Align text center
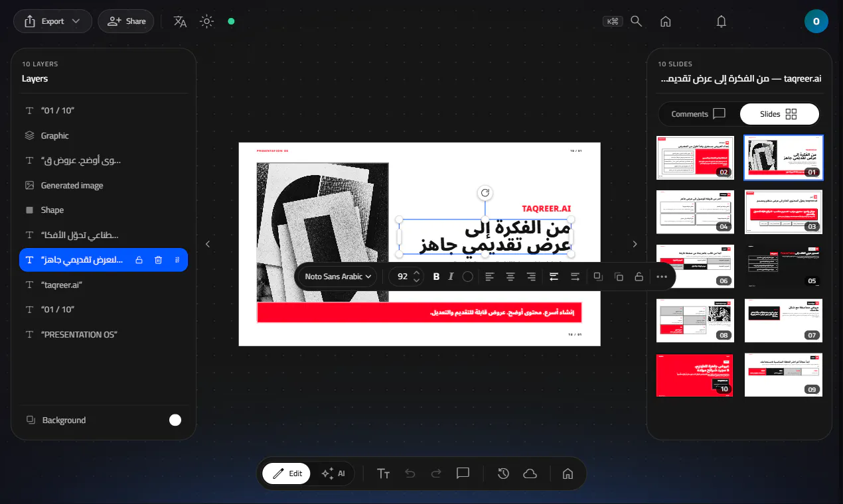 510,277
